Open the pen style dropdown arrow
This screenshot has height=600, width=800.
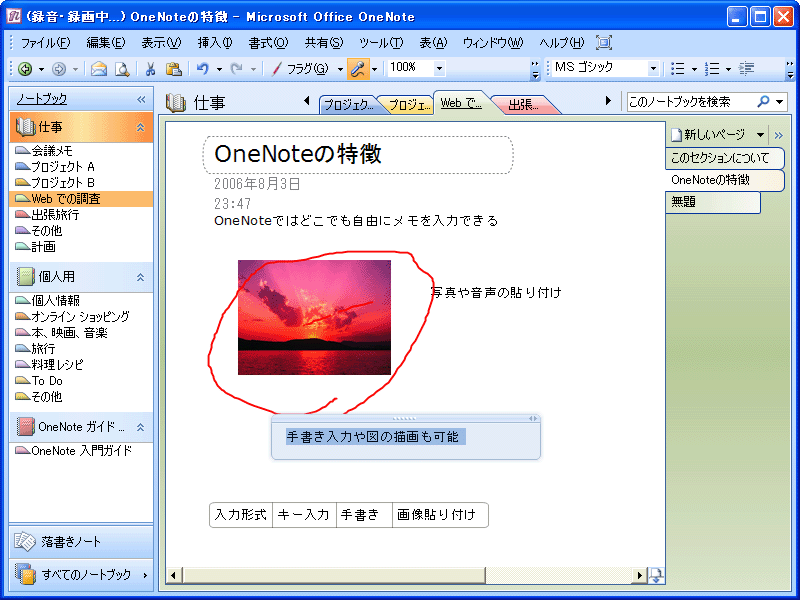pos(374,69)
